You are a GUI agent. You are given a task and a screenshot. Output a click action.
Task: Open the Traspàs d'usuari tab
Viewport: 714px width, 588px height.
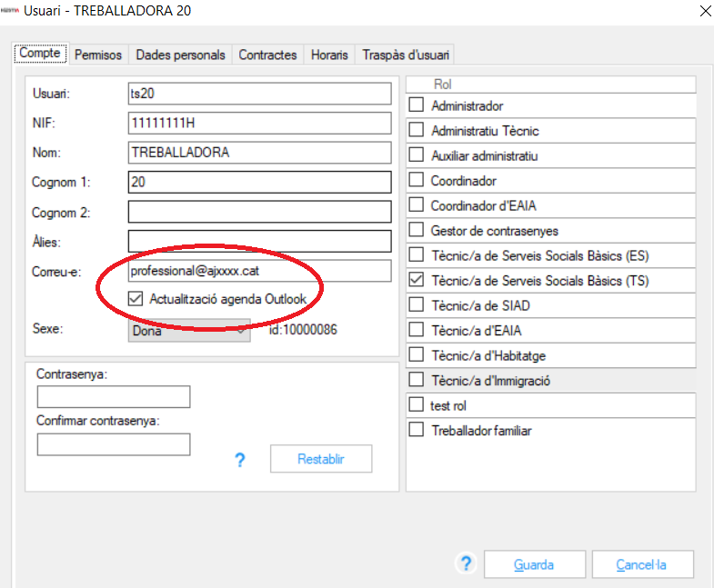tap(404, 55)
